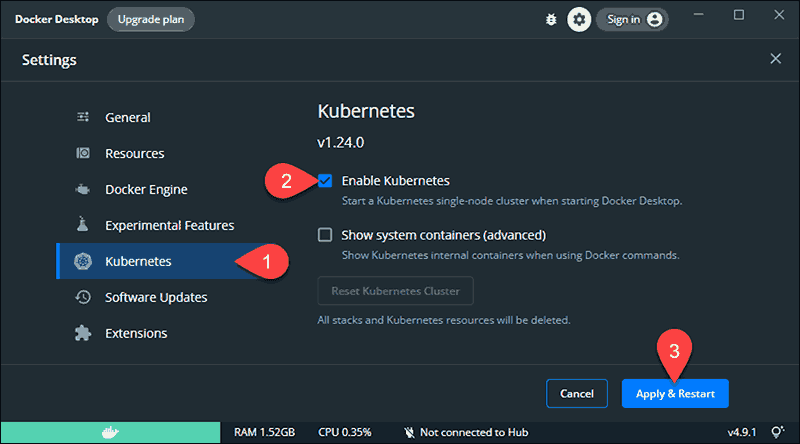Click the Resources icon in sidebar
The image size is (800, 444).
coord(84,154)
